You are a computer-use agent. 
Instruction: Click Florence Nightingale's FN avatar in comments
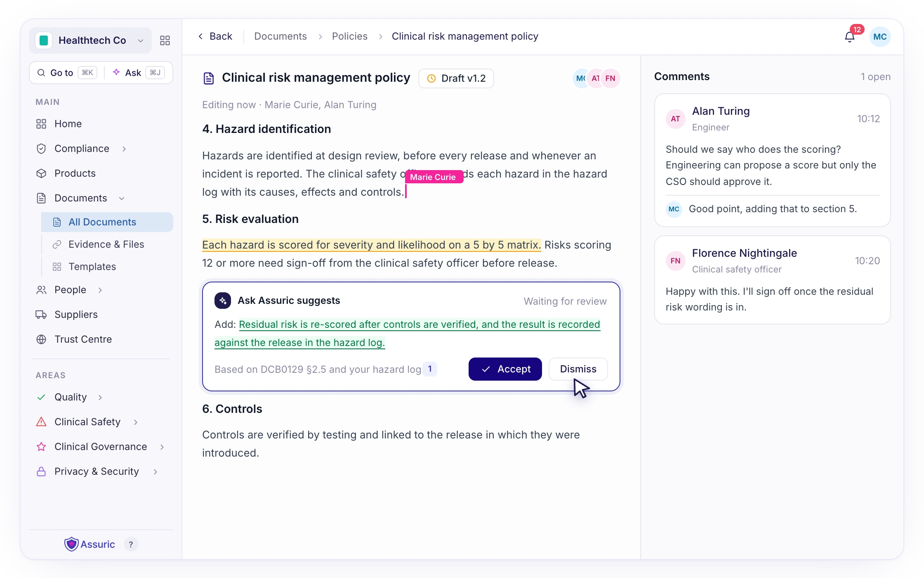click(x=675, y=261)
